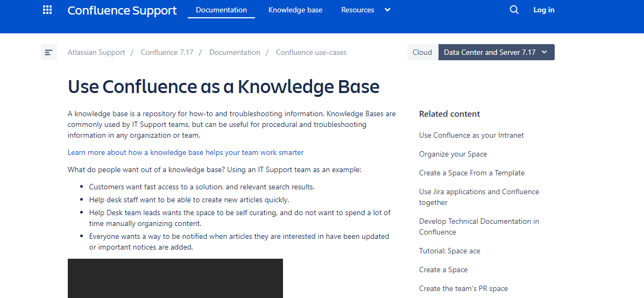This screenshot has height=298, width=644.
Task: Switch to the Cloud version
Action: [x=422, y=52]
